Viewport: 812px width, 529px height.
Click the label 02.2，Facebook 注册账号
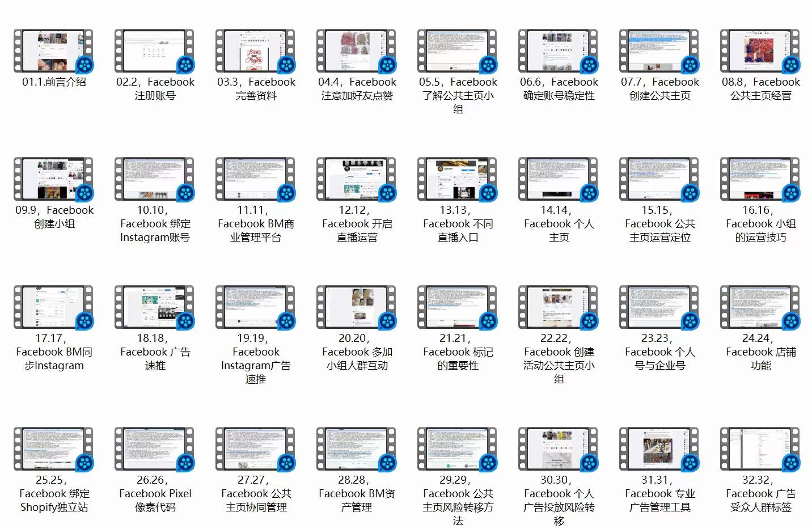pos(155,89)
